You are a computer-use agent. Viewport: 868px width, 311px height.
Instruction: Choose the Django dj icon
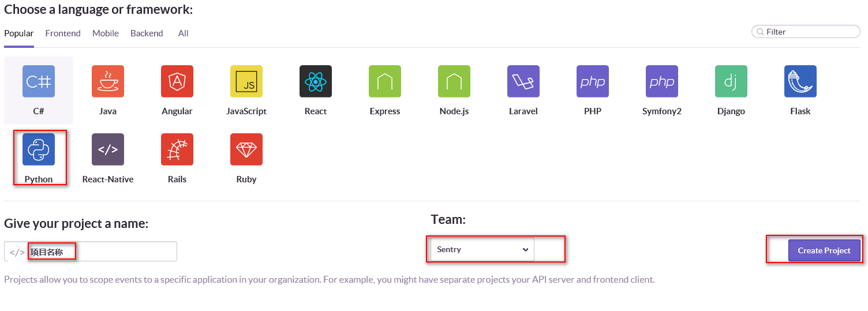click(731, 81)
